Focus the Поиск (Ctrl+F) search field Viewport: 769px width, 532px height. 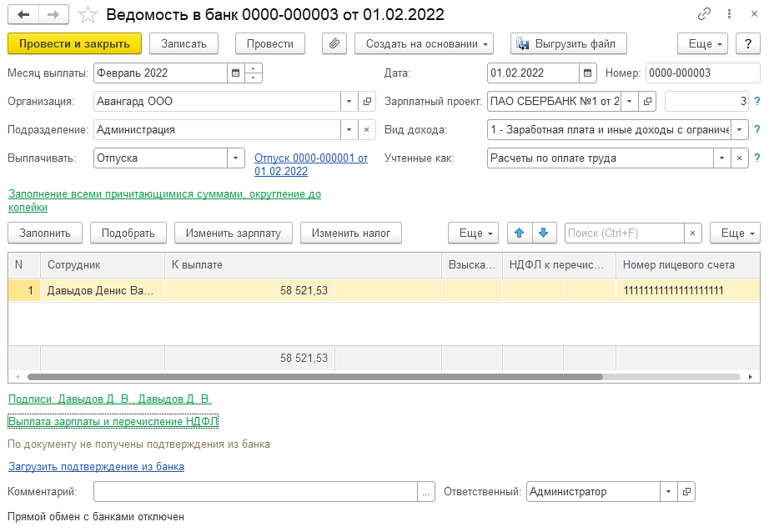click(625, 233)
